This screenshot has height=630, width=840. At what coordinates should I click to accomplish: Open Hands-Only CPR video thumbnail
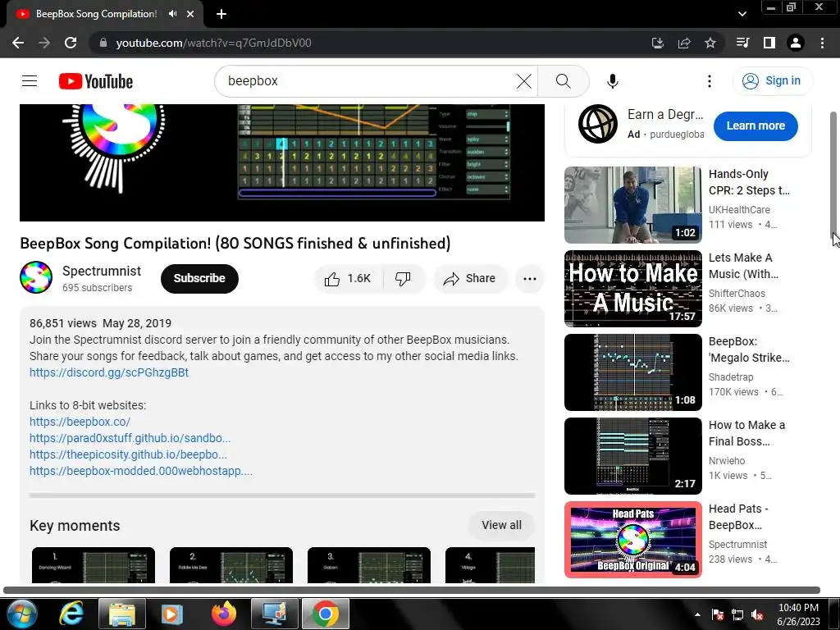632,204
